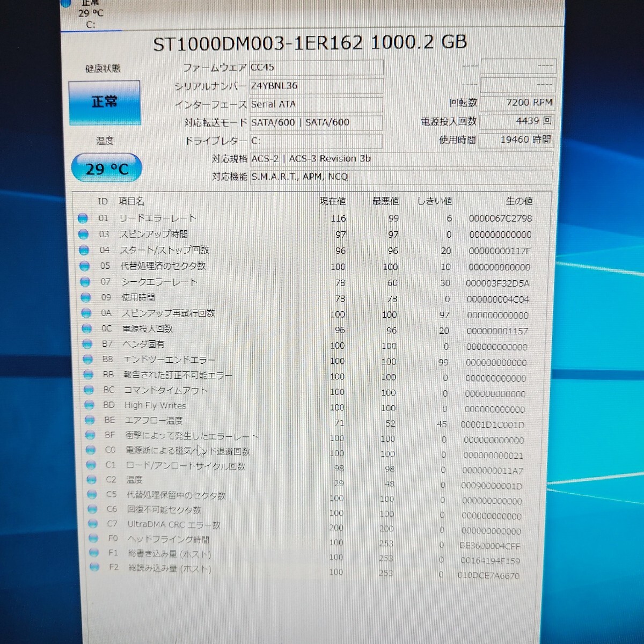This screenshot has height=644, width=644.
Task: Click status icon for C1 ロード/アンロードサイクル回数
Action: point(91,465)
